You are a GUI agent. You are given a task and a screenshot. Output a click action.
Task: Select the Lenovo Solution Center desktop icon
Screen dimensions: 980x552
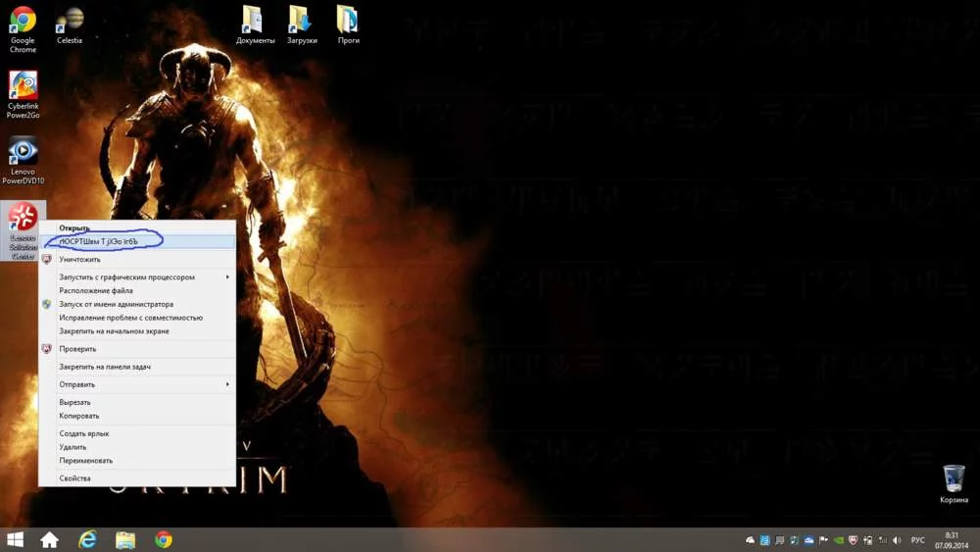click(24, 230)
